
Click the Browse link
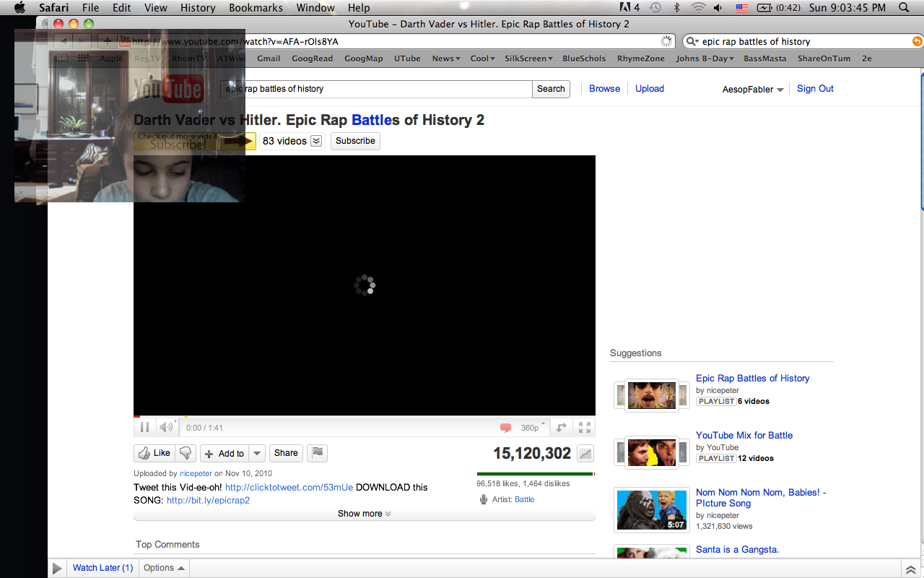(x=604, y=89)
